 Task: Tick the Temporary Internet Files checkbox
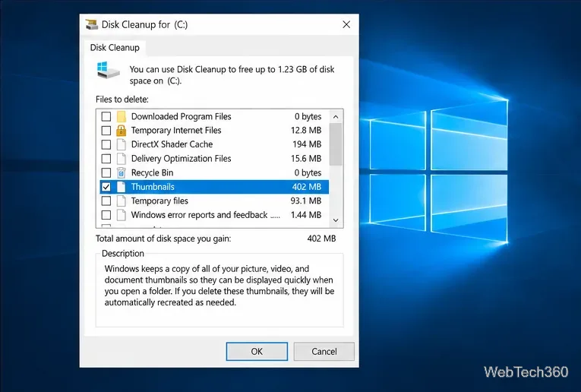click(x=106, y=131)
